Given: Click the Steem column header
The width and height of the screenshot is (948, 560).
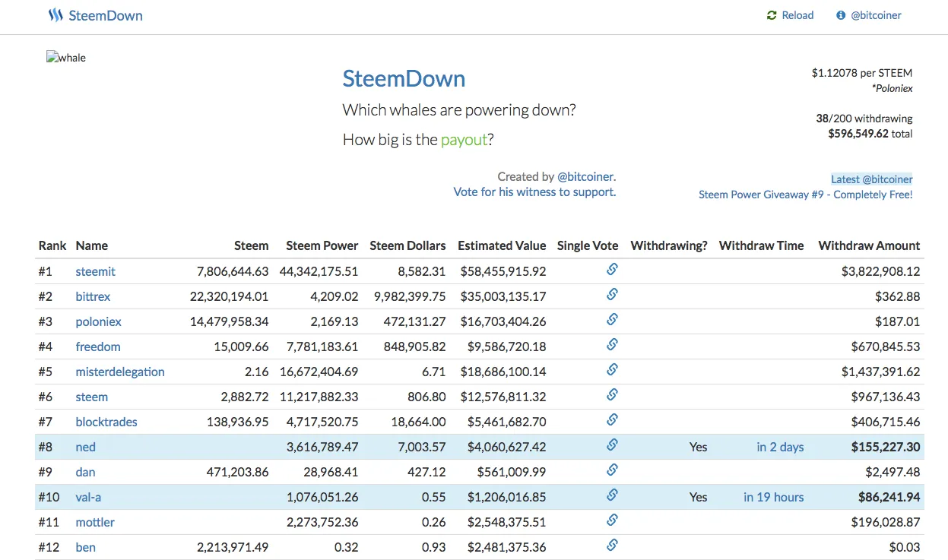Looking at the screenshot, I should (x=251, y=245).
